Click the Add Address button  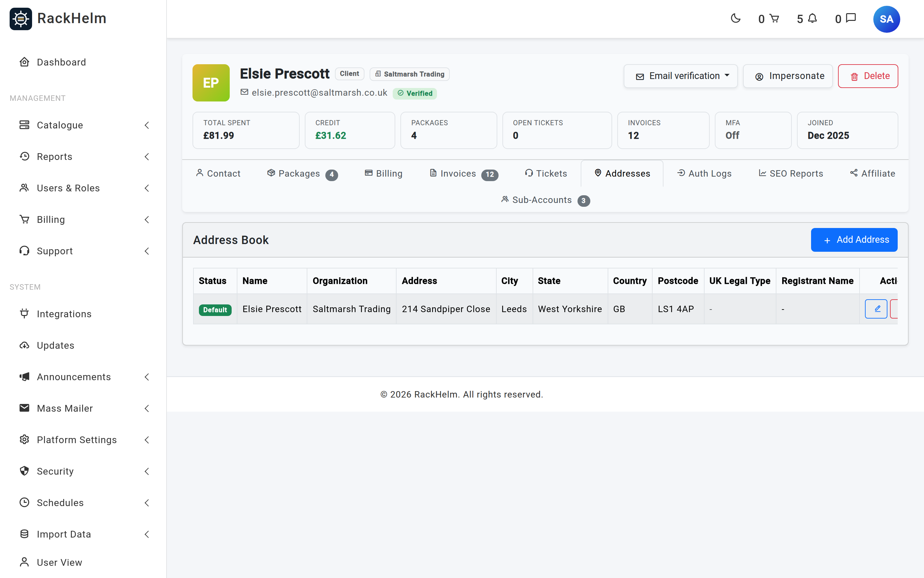coord(854,240)
